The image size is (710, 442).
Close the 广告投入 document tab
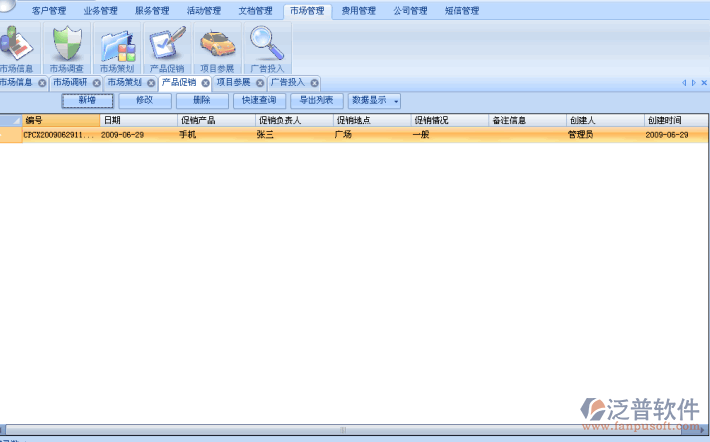(314, 83)
